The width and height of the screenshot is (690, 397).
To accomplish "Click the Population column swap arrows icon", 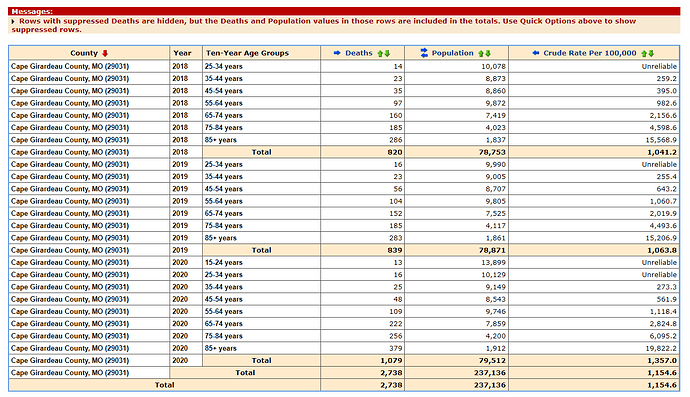I will [x=424, y=53].
